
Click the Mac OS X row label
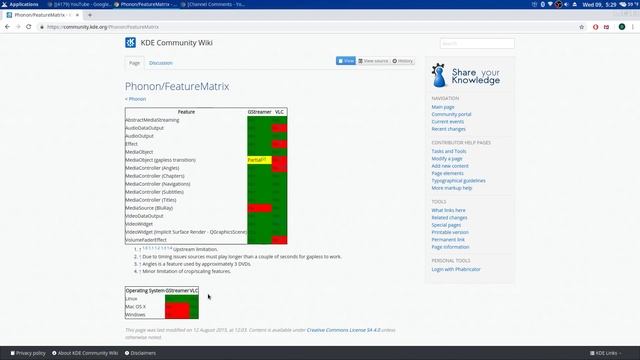pos(136,307)
